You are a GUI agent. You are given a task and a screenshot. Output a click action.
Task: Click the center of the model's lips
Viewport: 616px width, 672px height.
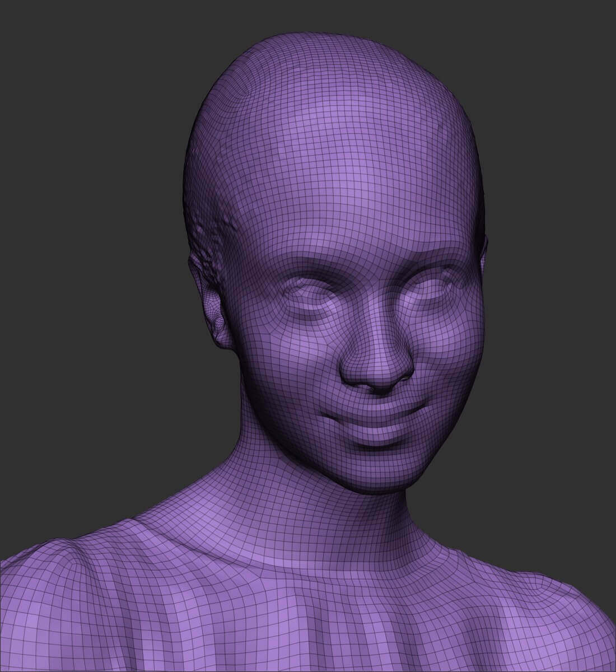pos(376,424)
